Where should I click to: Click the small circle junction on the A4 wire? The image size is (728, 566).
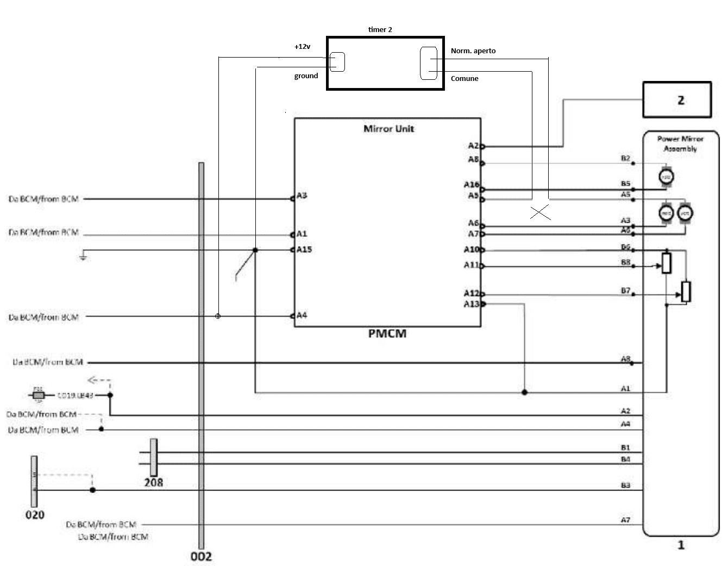(x=218, y=316)
